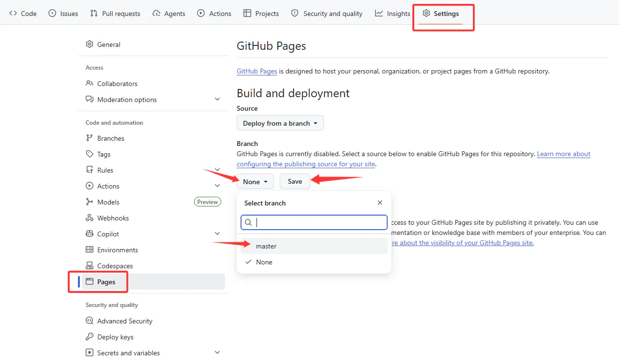Open the Issues tab
619x364 pixels.
[x=63, y=14]
